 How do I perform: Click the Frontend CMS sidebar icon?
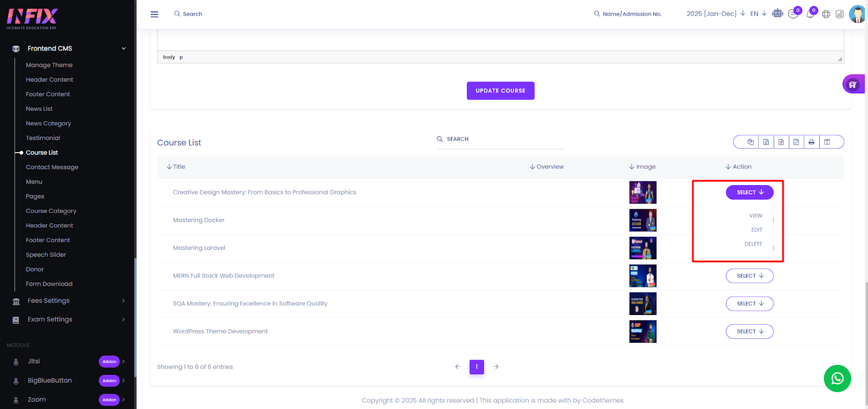pyautogui.click(x=16, y=49)
